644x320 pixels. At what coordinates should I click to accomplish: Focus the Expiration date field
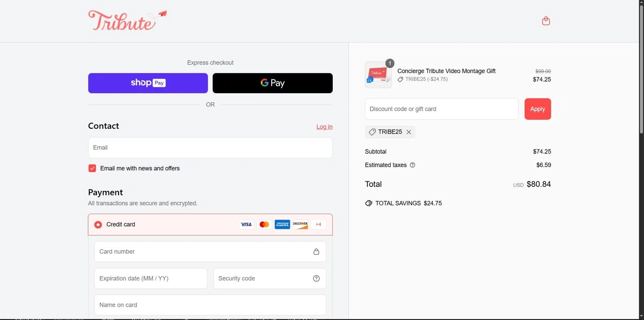pos(151,278)
